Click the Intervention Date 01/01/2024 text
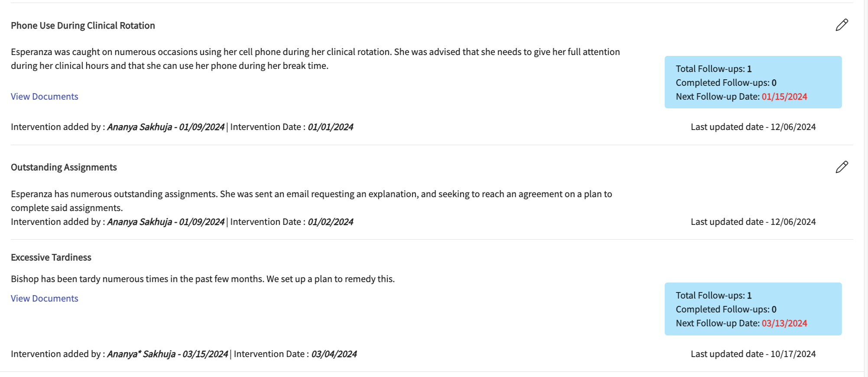 330,127
